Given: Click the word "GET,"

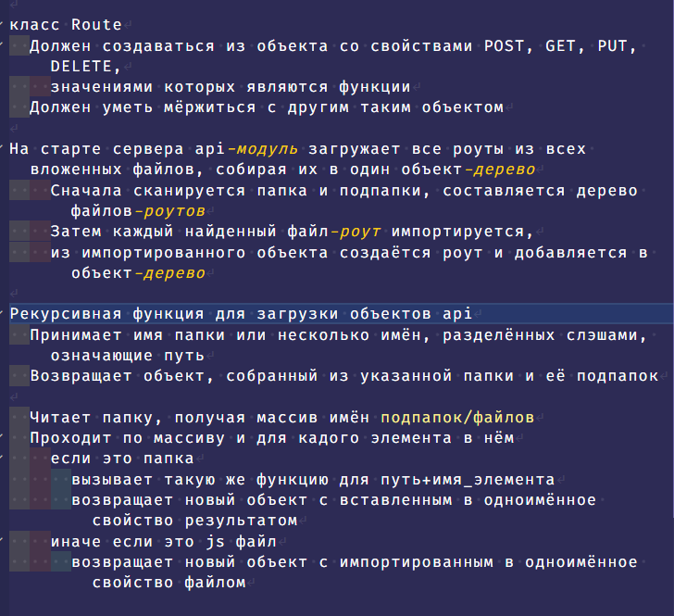Looking at the screenshot, I should point(565,45).
